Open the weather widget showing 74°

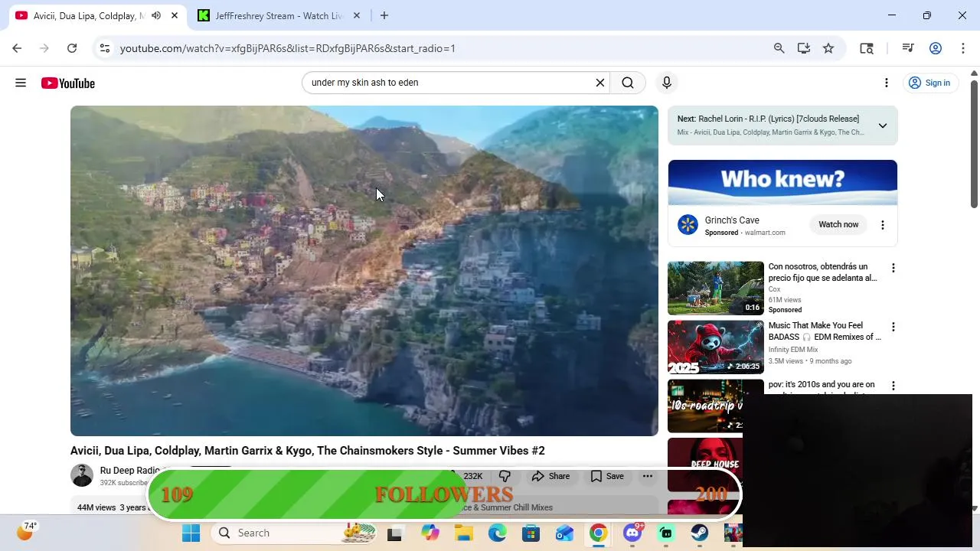tap(27, 530)
